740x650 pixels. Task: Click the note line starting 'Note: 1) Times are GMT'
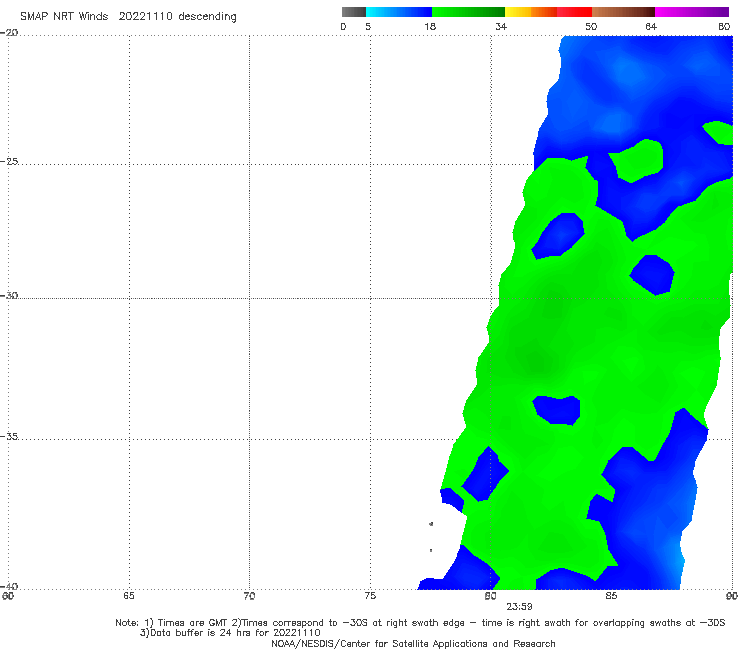tap(420, 623)
